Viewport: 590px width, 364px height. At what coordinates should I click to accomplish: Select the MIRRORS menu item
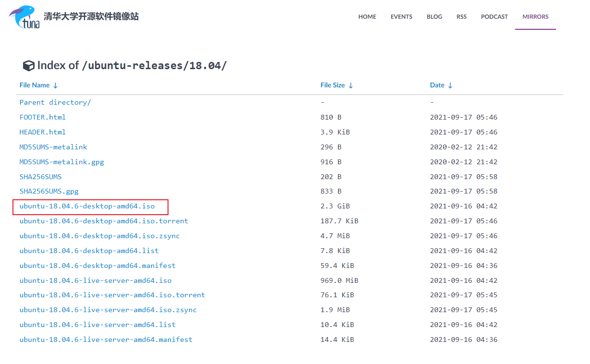tap(535, 16)
